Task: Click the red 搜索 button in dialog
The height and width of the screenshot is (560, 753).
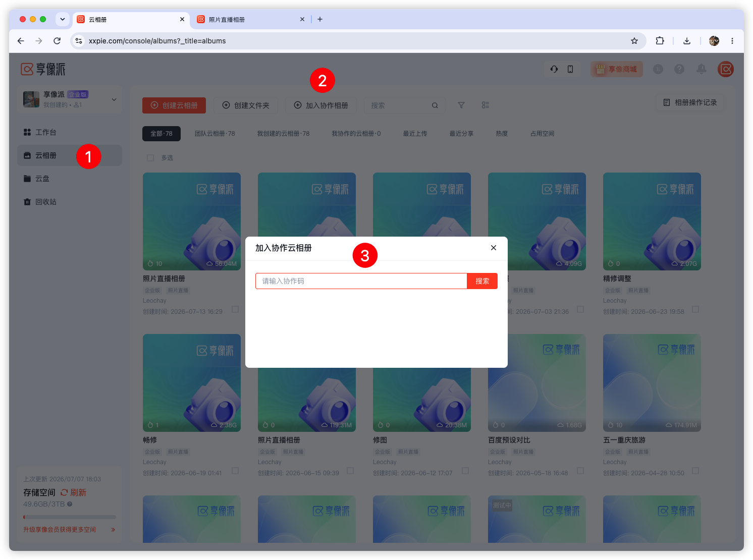Action: pos(482,281)
